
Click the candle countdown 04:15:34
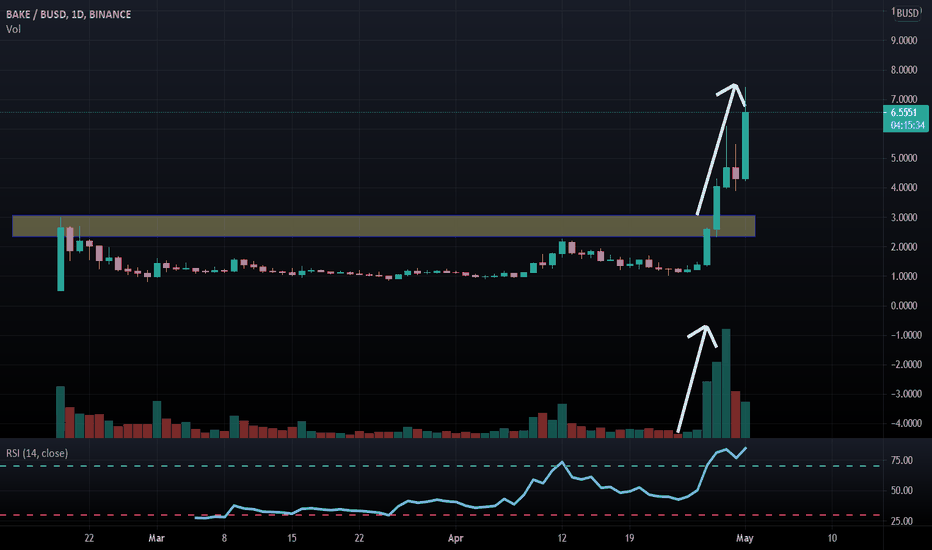(x=906, y=125)
